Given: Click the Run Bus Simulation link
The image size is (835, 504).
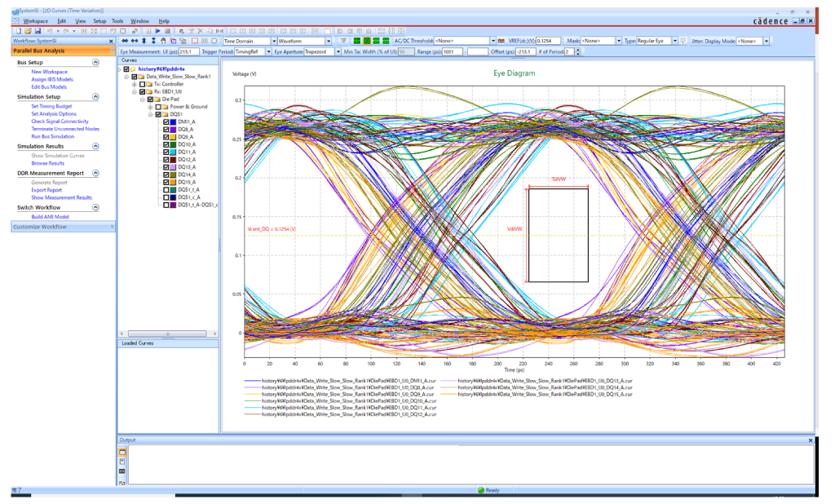Looking at the screenshot, I should click(52, 136).
